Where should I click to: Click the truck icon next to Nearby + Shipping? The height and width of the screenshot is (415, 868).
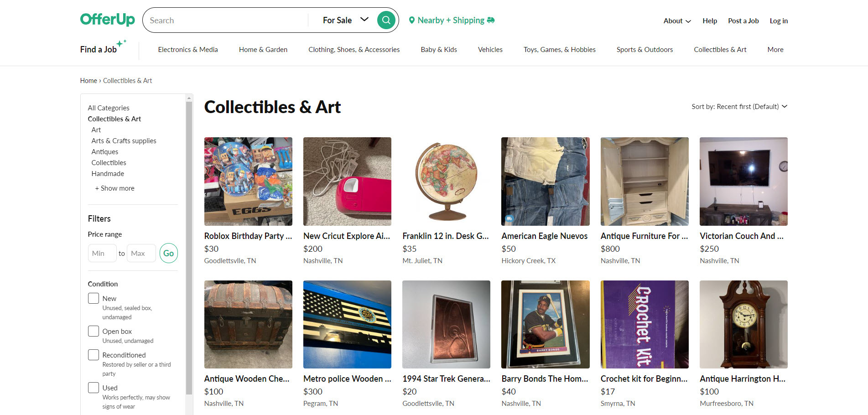(x=491, y=20)
